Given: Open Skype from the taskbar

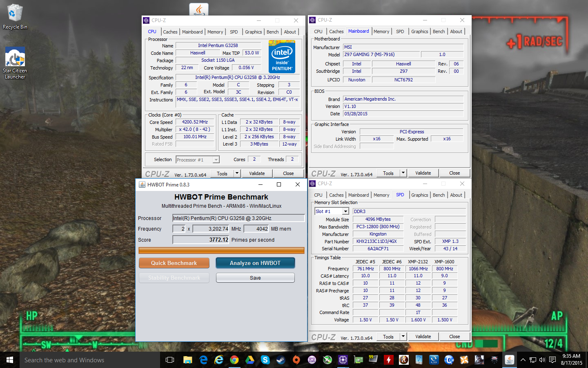Looking at the screenshot, I should click(265, 360).
